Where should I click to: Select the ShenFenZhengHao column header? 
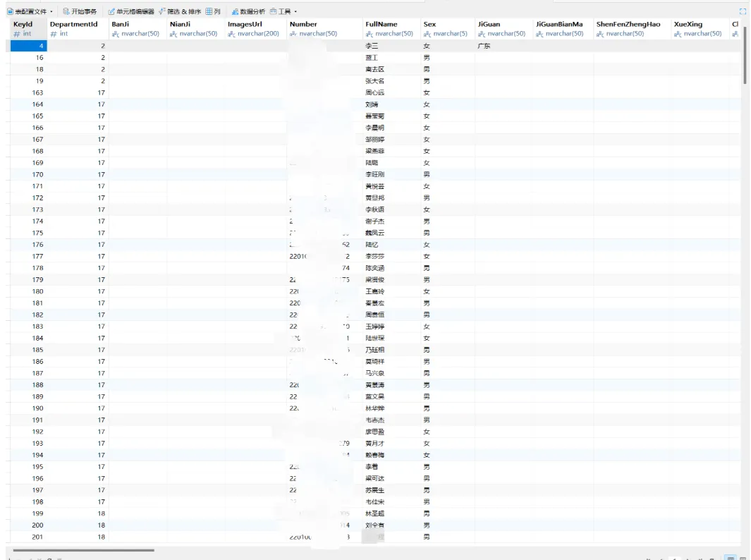tap(633, 29)
